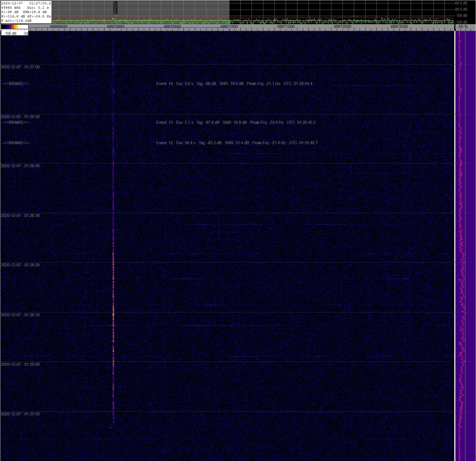476x461 pixels.
Task: Click the BRAMS tag beside Event 13
Action: [16, 123]
